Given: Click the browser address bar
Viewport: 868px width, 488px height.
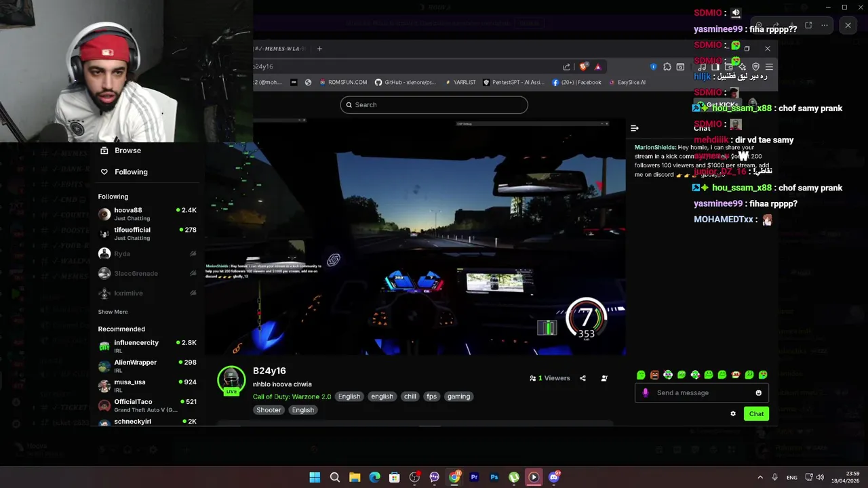Looking at the screenshot, I should tap(406, 66).
